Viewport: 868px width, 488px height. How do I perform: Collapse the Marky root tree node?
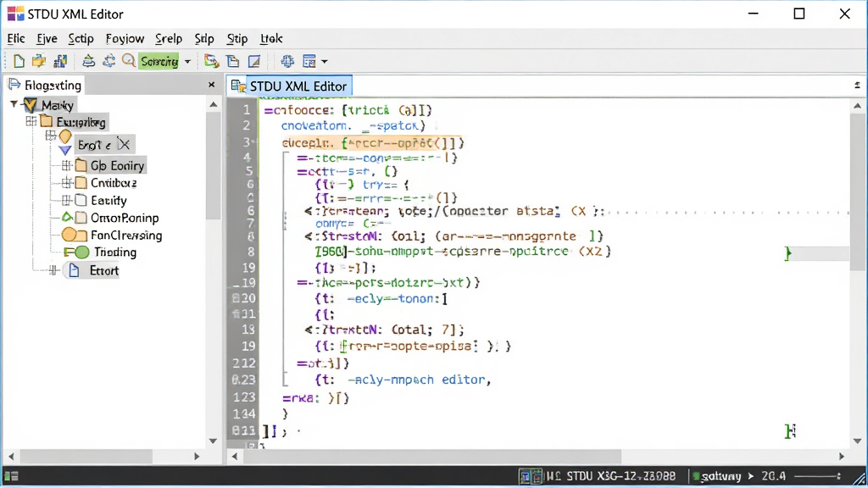click(14, 104)
